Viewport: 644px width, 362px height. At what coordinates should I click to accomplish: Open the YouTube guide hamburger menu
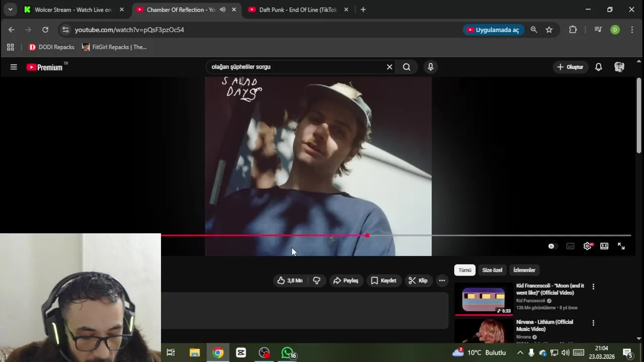pos(14,67)
